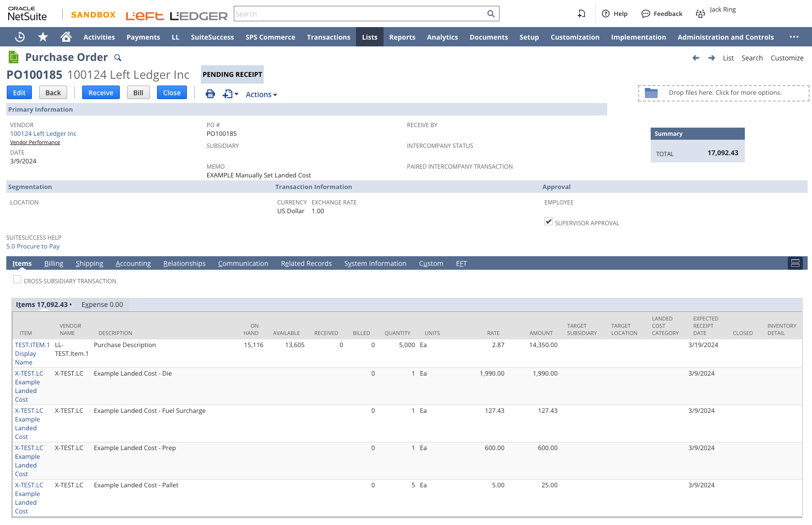
Task: Open the Recent Records clock icon
Action: coord(20,37)
